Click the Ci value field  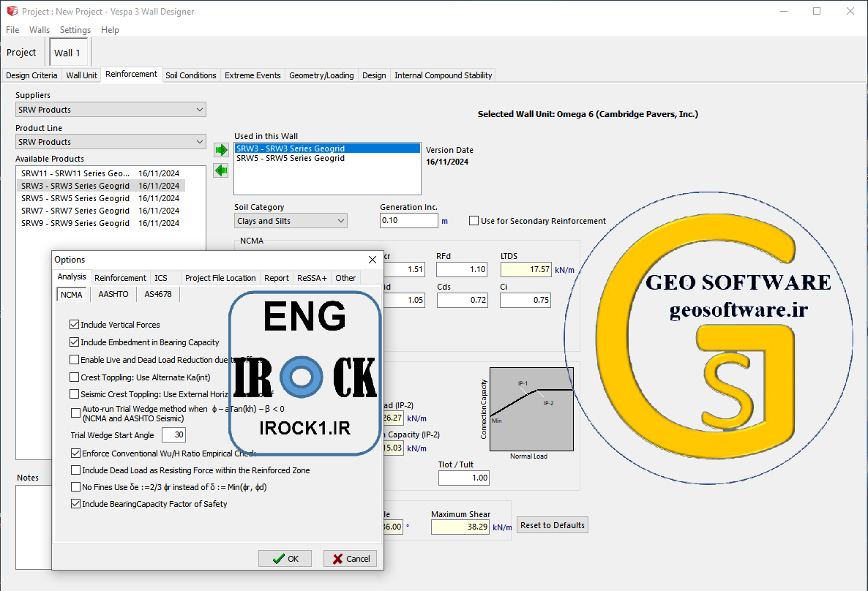point(525,301)
